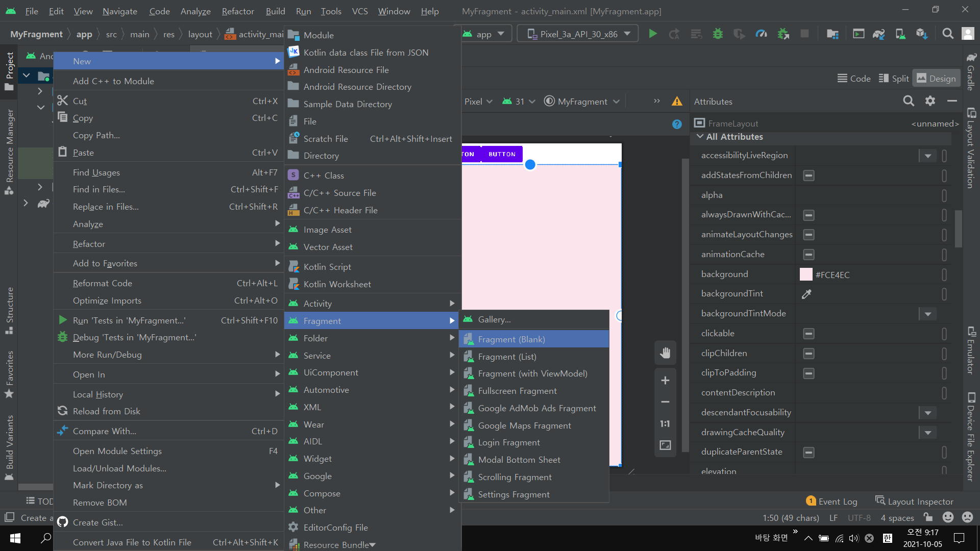
Task: Open the Windows notification center icon
Action: coord(959,538)
